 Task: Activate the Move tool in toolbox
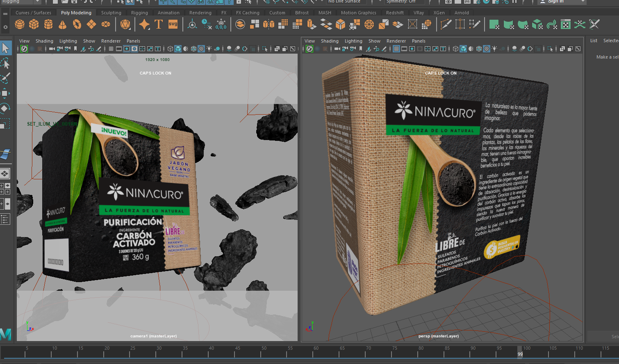click(x=5, y=93)
